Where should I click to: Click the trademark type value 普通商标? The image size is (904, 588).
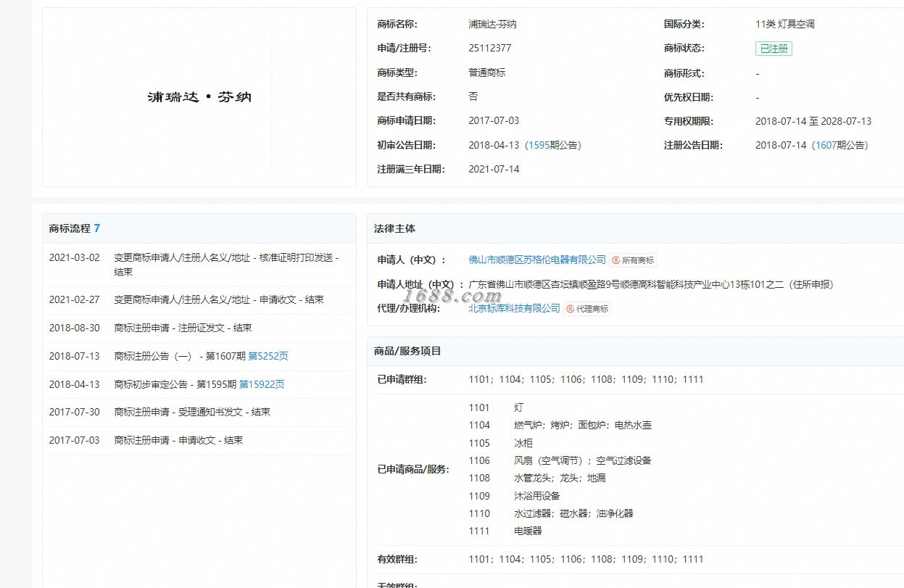point(487,73)
